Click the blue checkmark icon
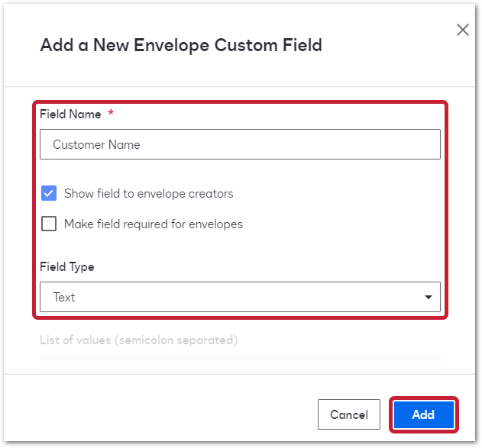The height and width of the screenshot is (448, 482). coord(49,193)
